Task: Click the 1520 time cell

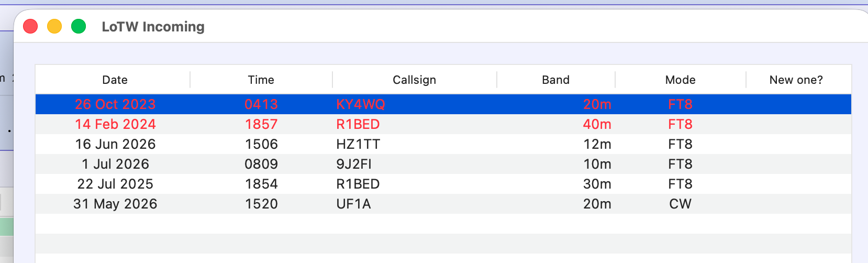Action: 261,204
